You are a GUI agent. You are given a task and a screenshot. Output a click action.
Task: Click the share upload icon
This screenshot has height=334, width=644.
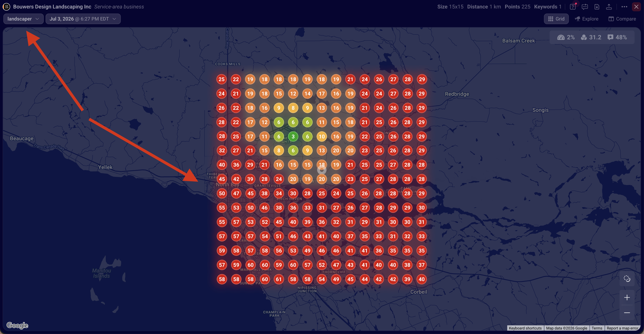609,7
